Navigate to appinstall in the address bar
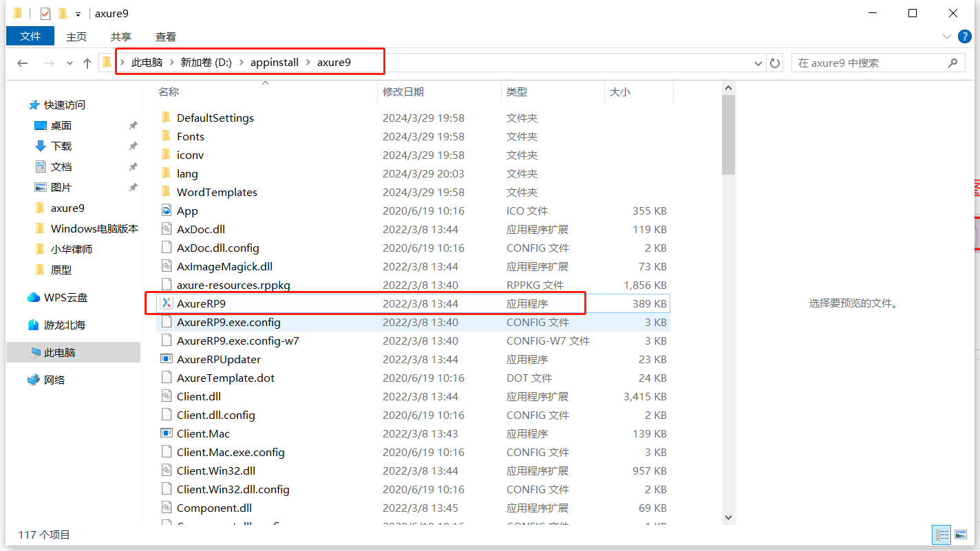This screenshot has height=551, width=980. [x=275, y=63]
